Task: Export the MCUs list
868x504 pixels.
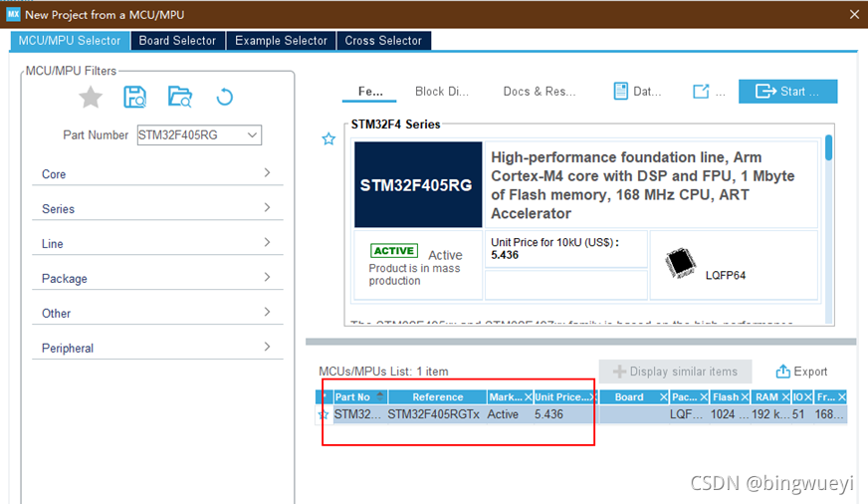Action: pyautogui.click(x=801, y=372)
